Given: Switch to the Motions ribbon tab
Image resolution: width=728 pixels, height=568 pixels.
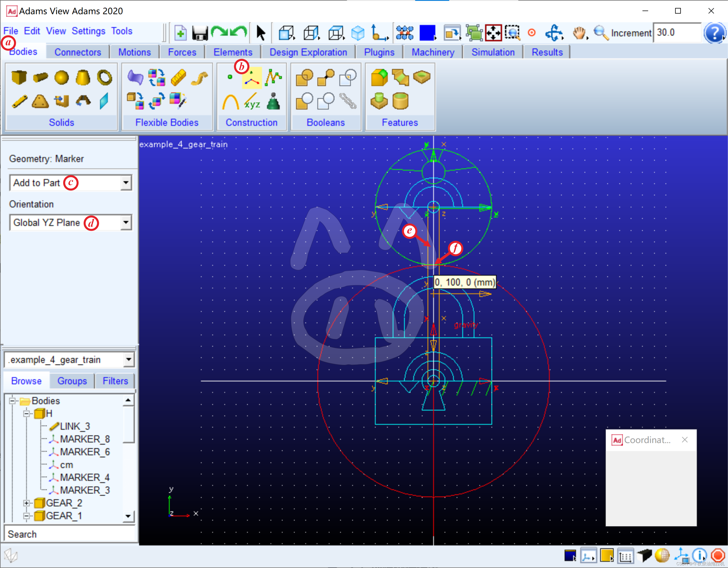Looking at the screenshot, I should click(x=135, y=52).
